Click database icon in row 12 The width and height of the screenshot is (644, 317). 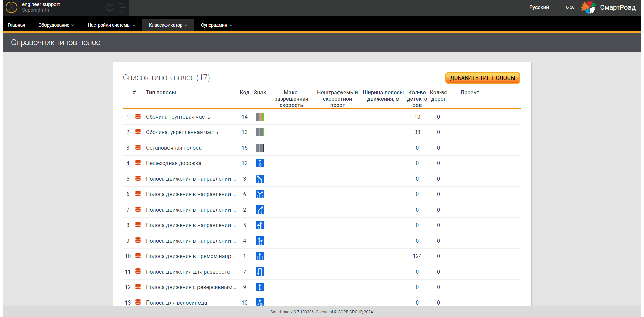138,287
